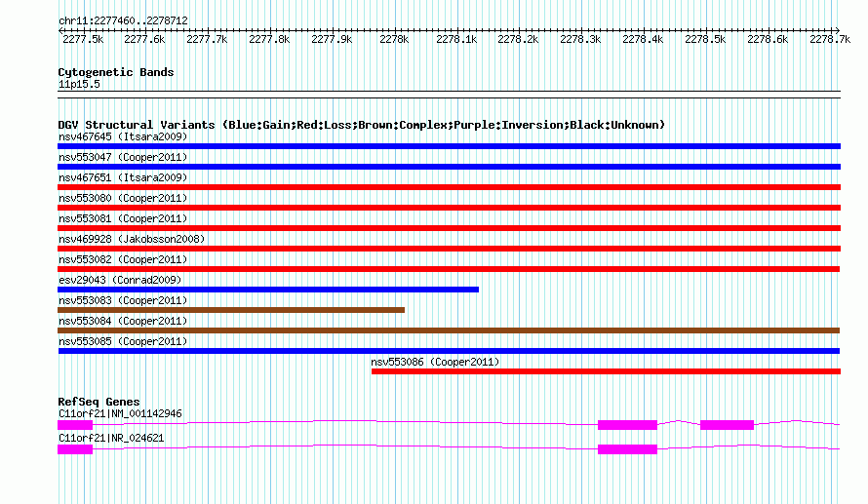Open the esv29043 (Conrad2009) label
868x504 pixels.
[x=120, y=280]
